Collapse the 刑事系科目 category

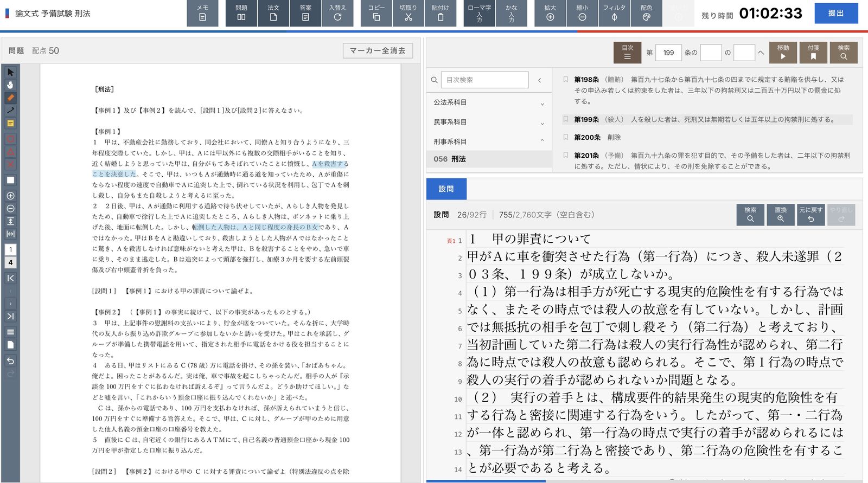coord(489,141)
